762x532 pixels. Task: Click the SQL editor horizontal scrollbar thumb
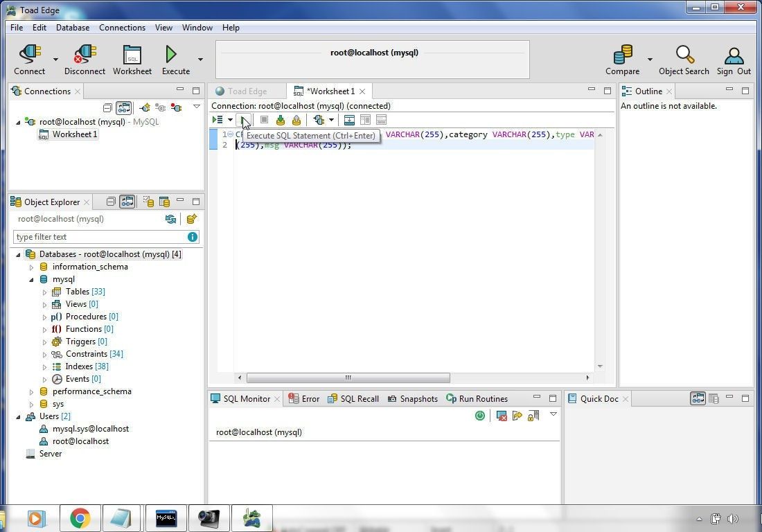click(348, 378)
